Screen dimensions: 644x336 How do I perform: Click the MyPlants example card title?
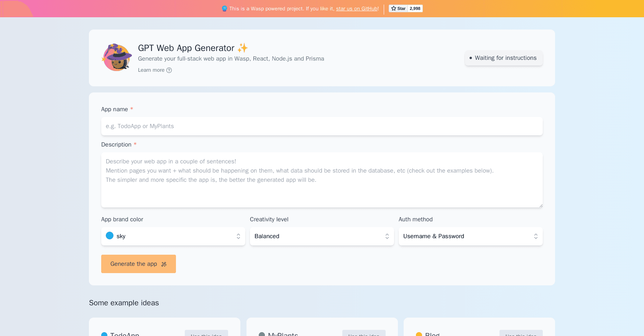point(283,334)
